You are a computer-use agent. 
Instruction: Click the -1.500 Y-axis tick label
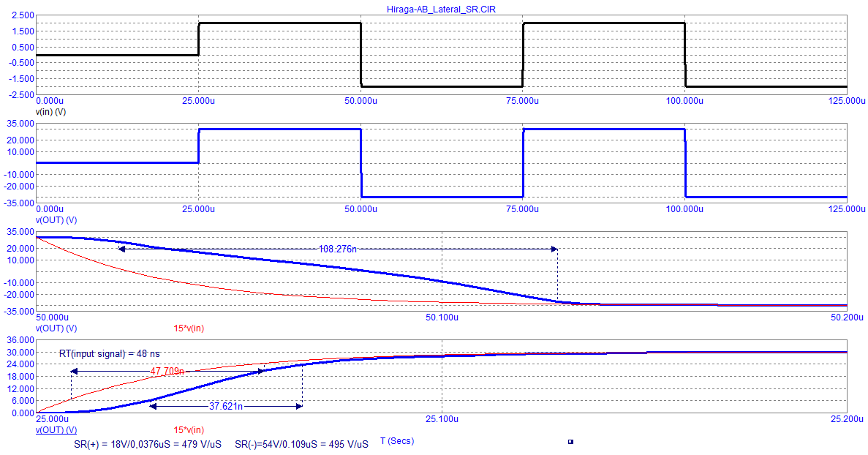22,78
